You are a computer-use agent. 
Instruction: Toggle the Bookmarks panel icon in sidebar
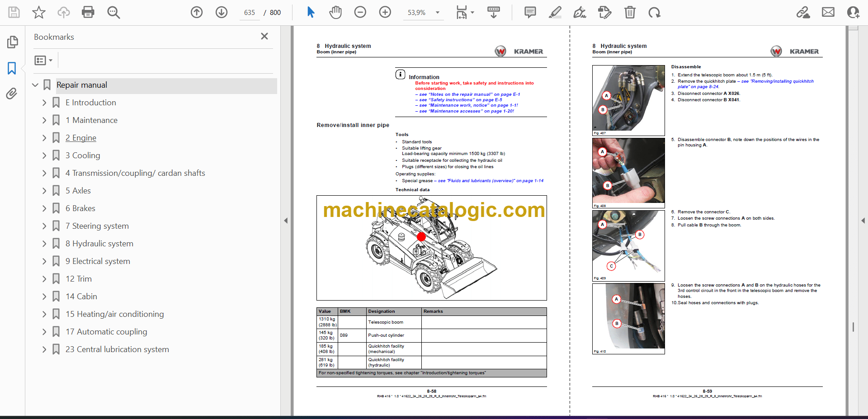coord(12,68)
